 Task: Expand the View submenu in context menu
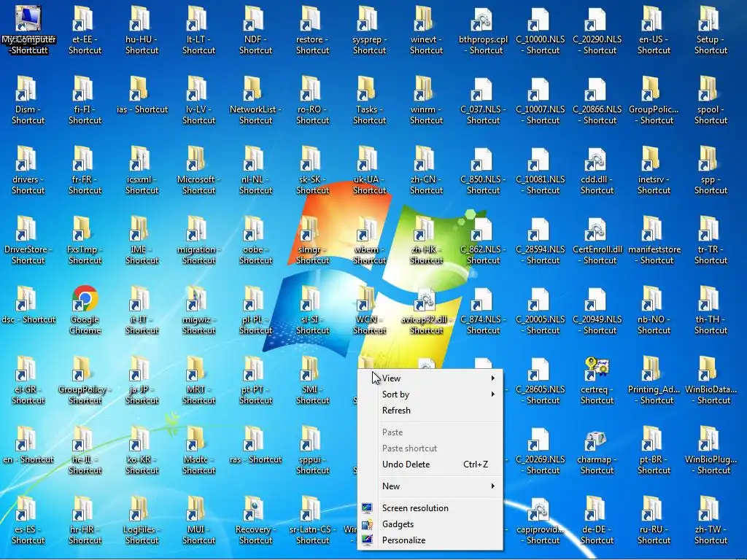[430, 378]
